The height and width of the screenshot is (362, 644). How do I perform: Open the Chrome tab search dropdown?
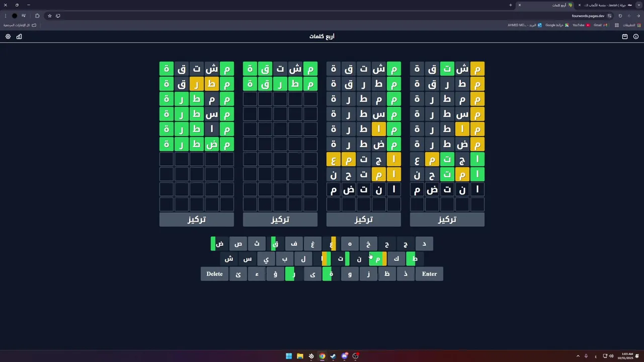pyautogui.click(x=638, y=5)
